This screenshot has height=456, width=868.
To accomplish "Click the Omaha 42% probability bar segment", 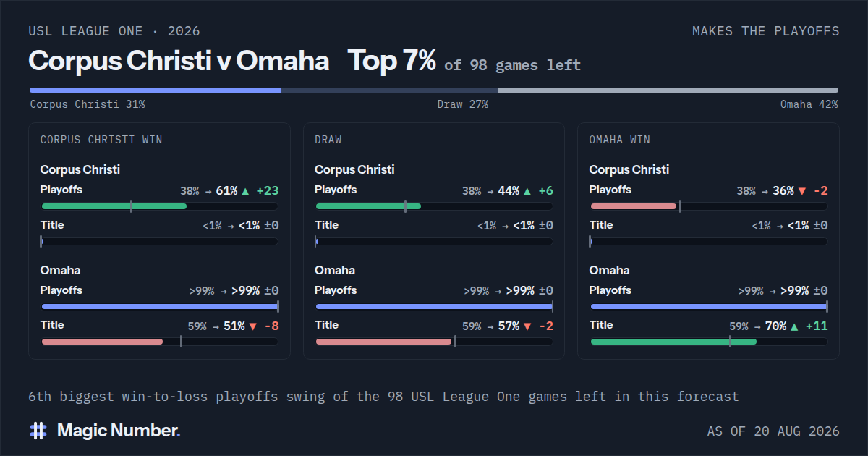I will tap(668, 90).
